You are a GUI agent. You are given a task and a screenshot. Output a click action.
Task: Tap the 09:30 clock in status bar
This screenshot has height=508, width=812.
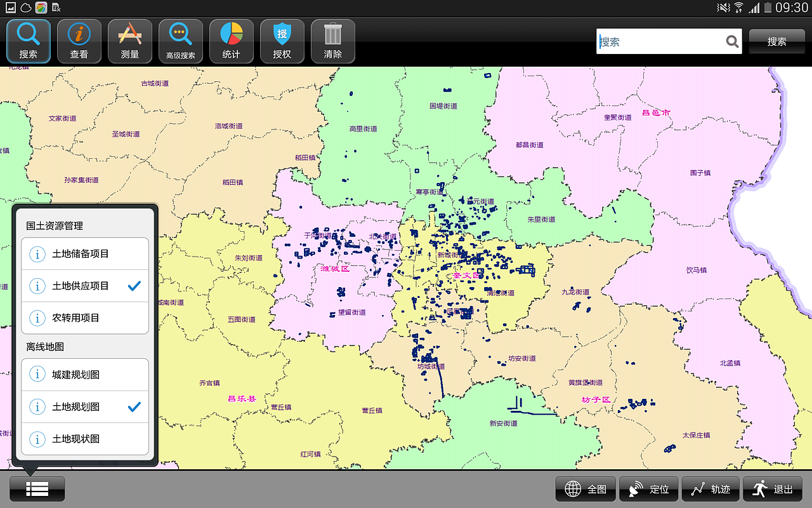[x=792, y=8]
